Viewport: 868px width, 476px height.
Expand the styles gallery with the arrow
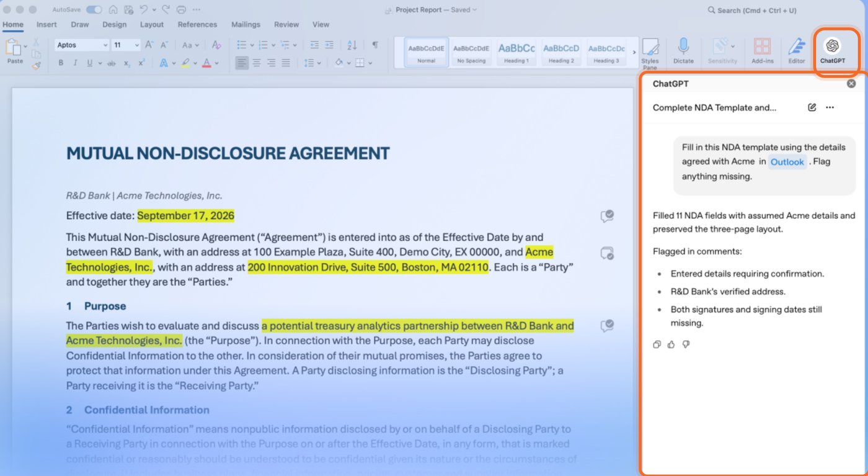point(634,52)
